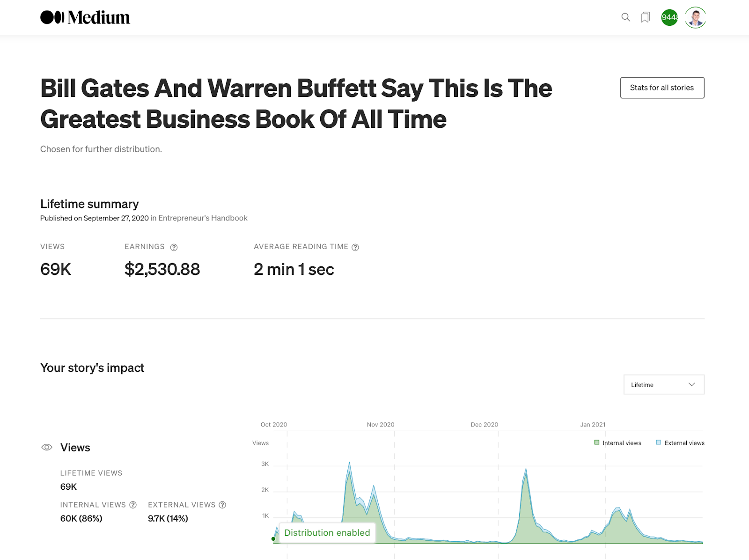Open the user profile avatar

tap(695, 18)
